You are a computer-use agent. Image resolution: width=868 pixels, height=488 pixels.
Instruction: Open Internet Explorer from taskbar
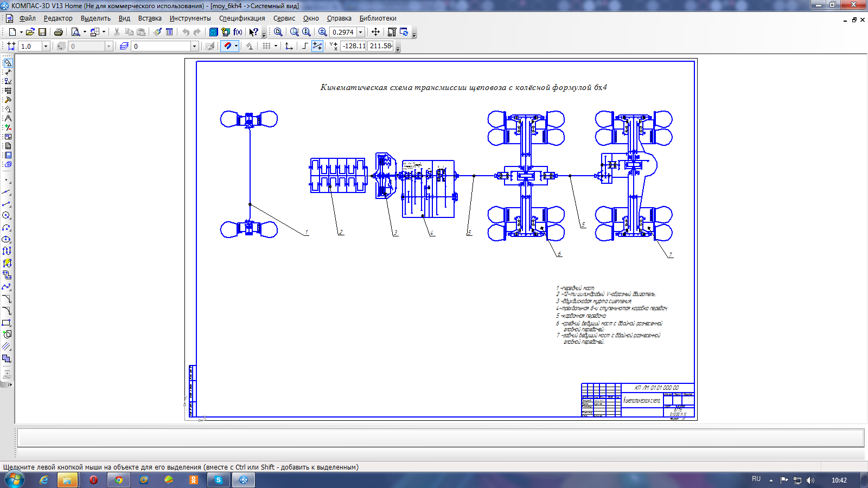tap(43, 480)
